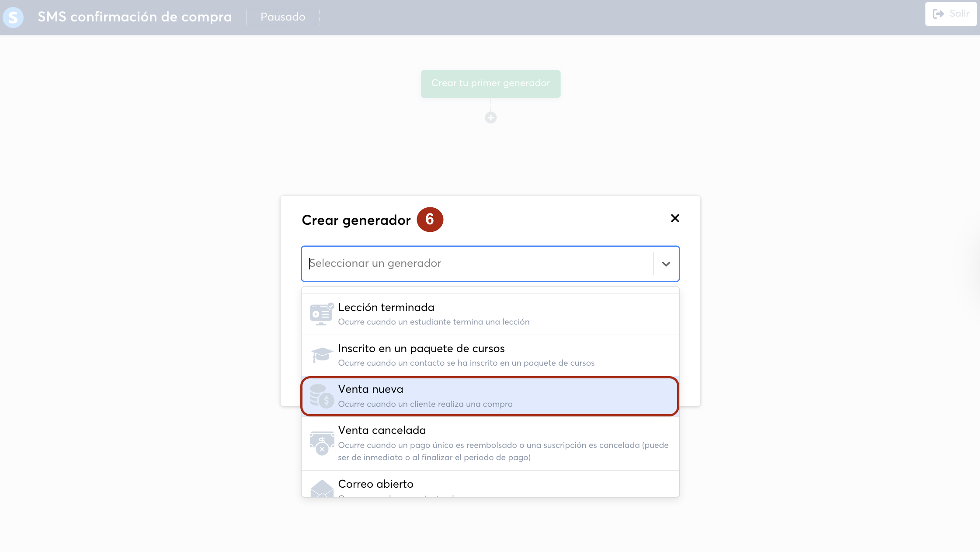Click the SMS confirmación de compra title
Screen dimensions: 980x552
135,17
